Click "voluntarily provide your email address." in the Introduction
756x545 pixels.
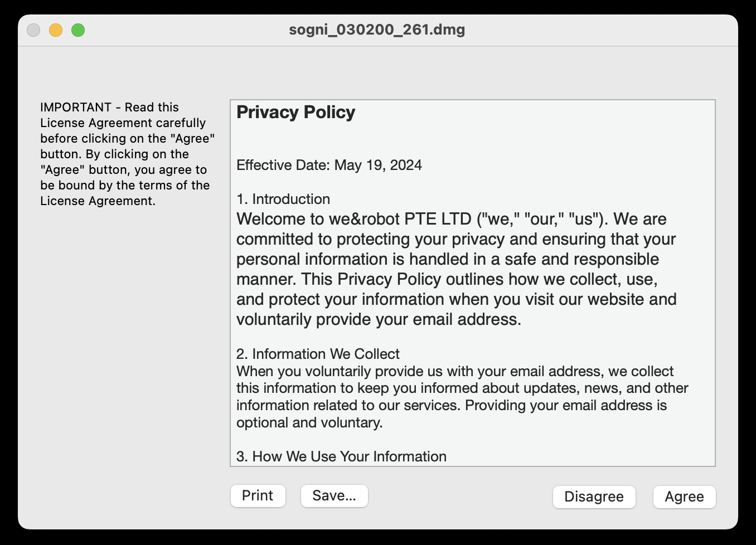[x=379, y=319]
